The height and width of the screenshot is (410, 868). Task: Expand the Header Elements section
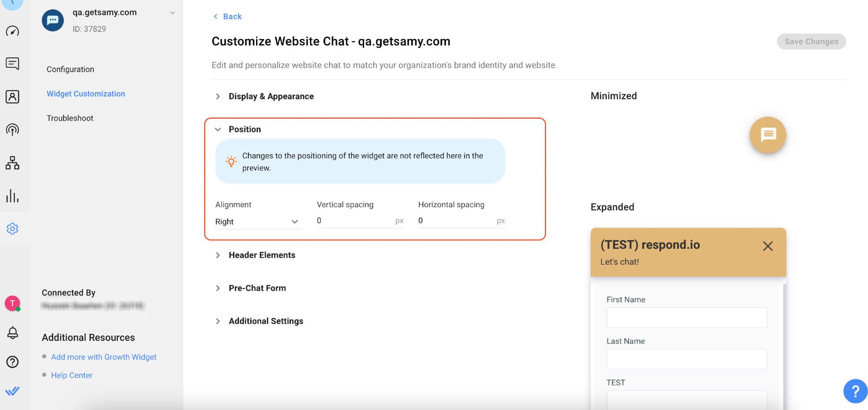click(x=262, y=255)
